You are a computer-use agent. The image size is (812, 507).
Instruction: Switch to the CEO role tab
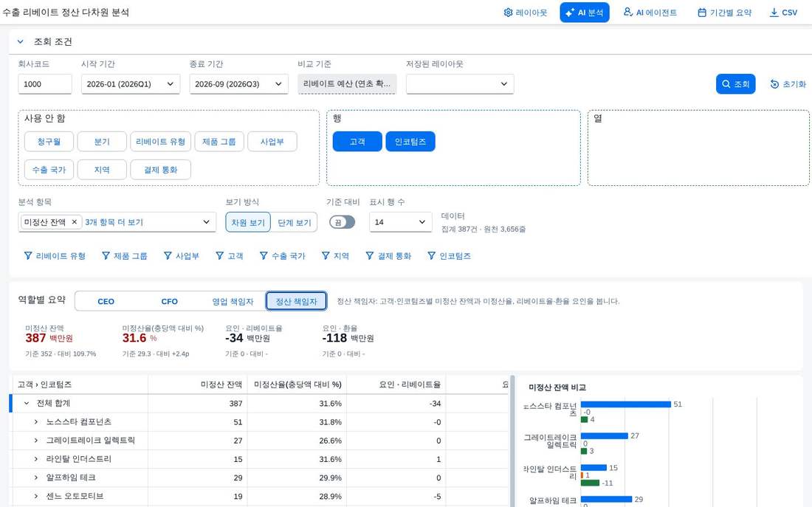106,301
